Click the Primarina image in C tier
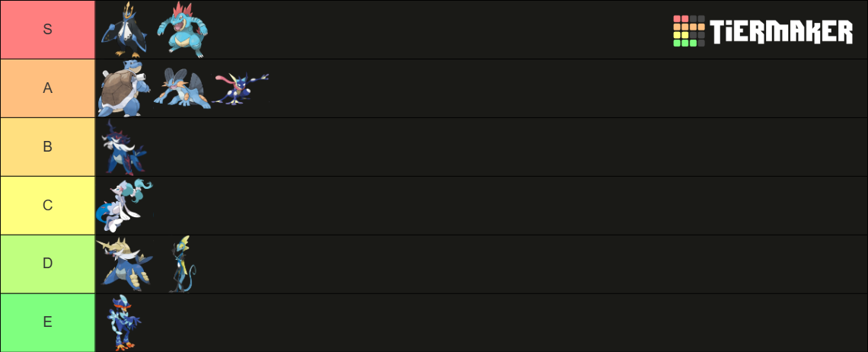Viewport: 868px width, 352px height. [125, 206]
